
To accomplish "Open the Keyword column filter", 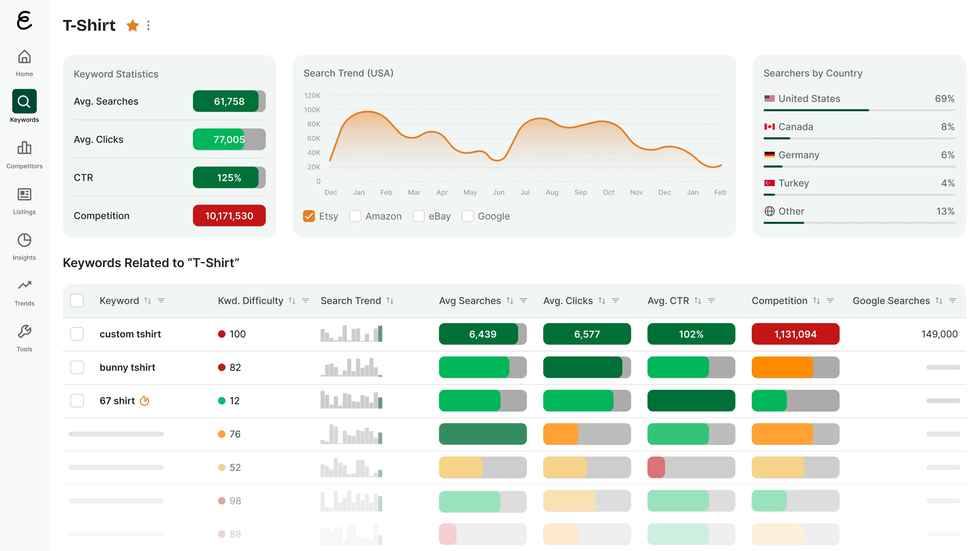I will [161, 301].
